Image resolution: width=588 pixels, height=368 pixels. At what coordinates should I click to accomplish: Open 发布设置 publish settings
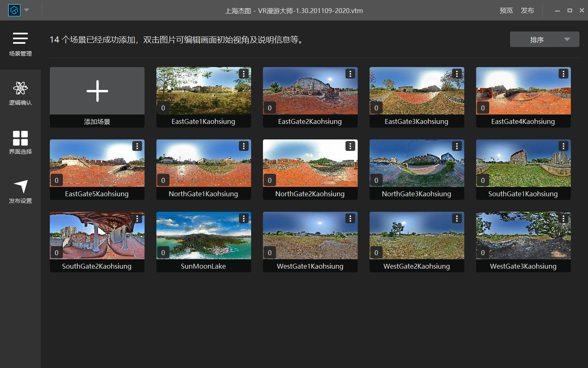pos(20,191)
